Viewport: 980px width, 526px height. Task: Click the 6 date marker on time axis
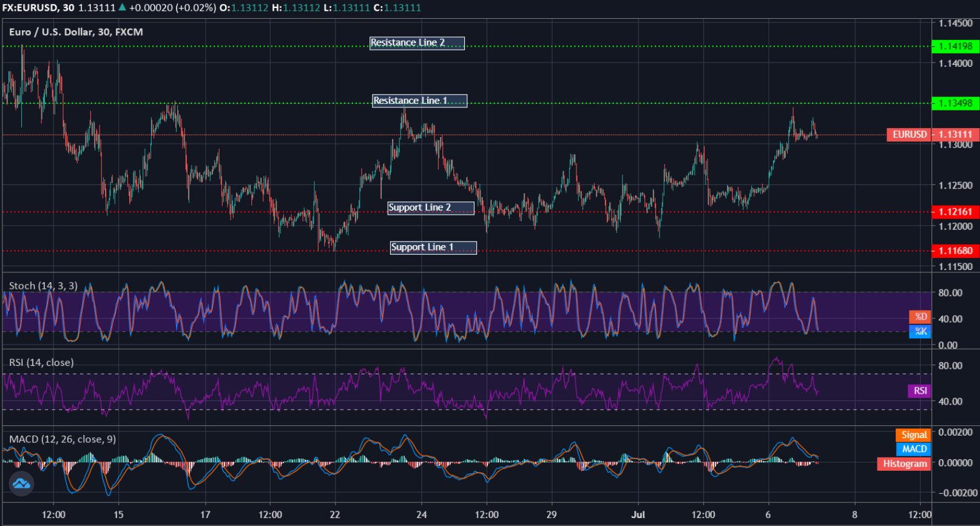768,514
